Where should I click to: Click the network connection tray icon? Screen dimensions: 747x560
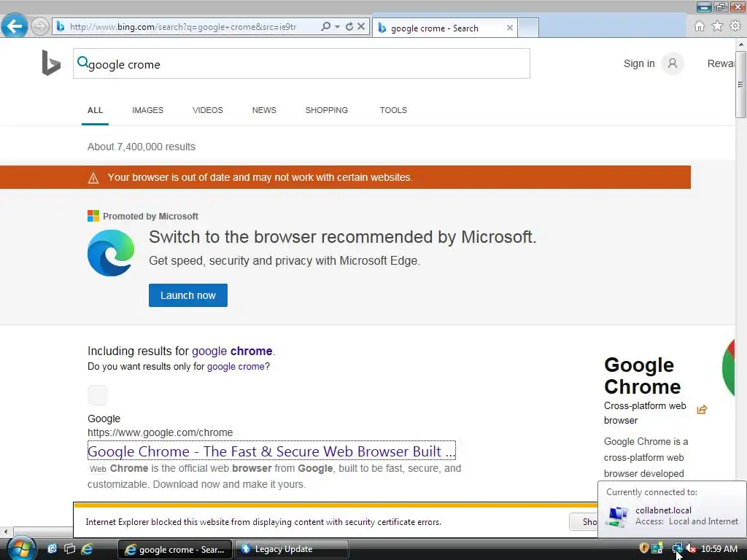(677, 548)
